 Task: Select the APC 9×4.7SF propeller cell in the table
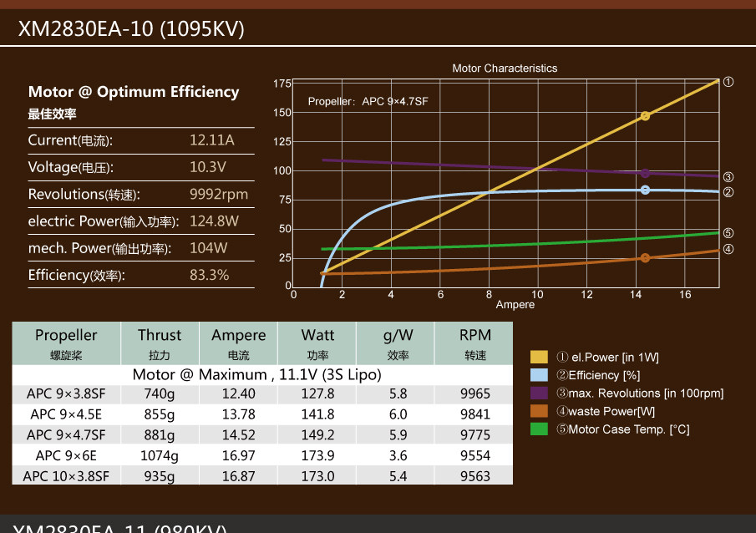point(66,435)
